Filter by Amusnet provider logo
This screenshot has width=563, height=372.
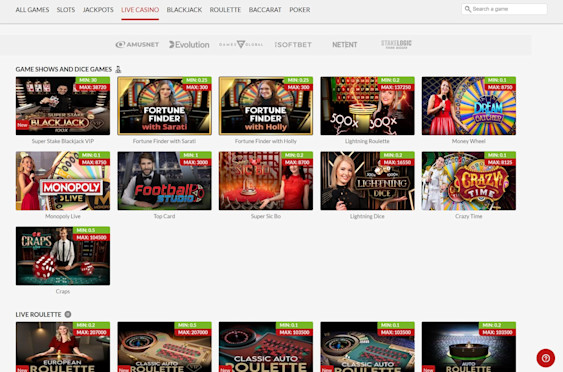pyautogui.click(x=137, y=45)
